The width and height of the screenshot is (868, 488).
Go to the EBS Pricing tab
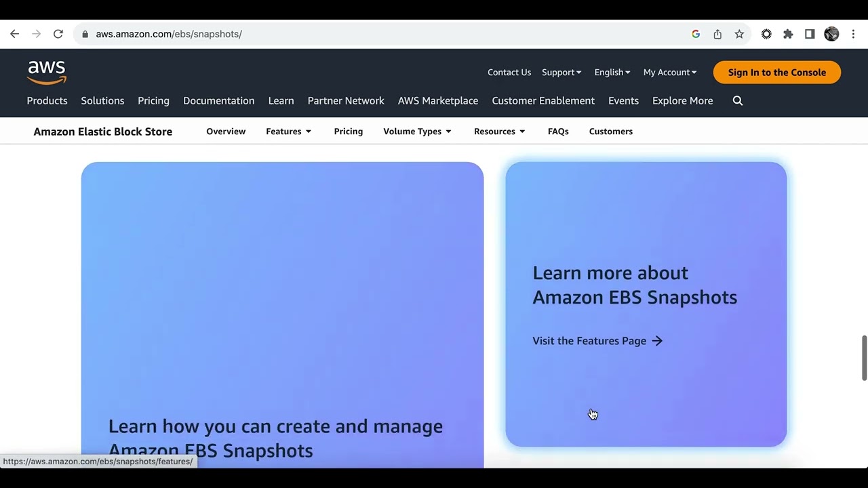pyautogui.click(x=349, y=131)
